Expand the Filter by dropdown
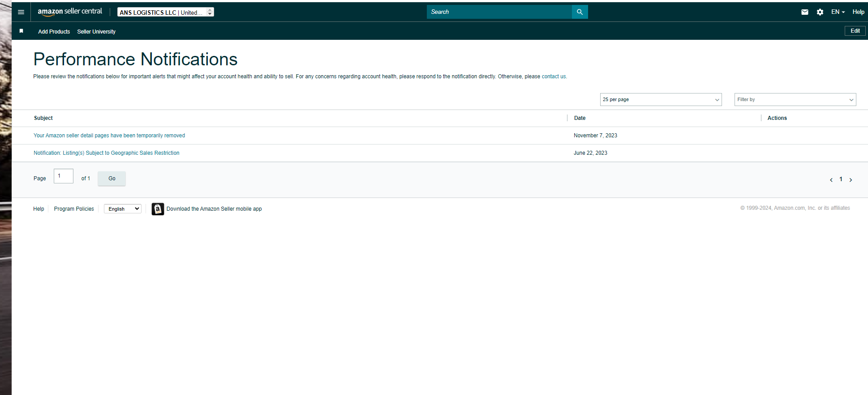 (x=795, y=99)
